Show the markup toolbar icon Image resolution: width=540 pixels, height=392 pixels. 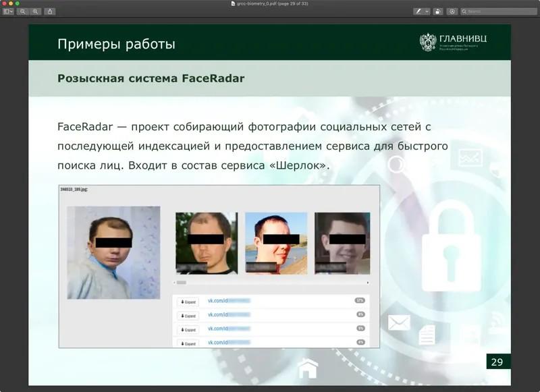(x=452, y=11)
